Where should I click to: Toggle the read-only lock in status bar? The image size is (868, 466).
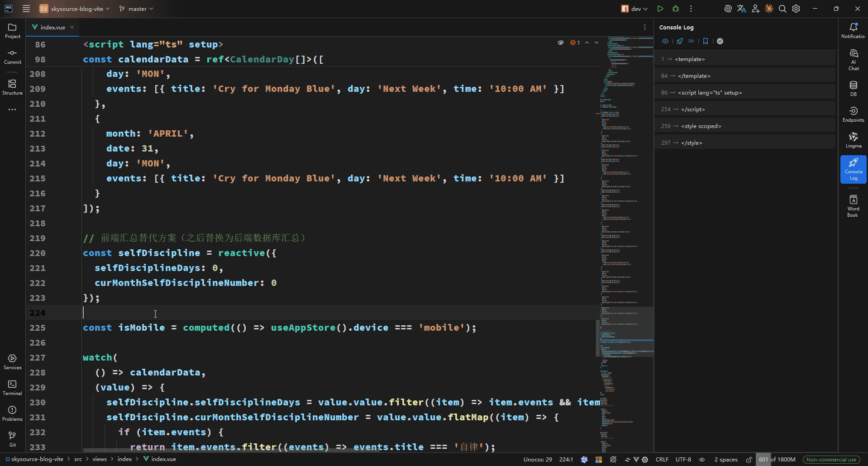pos(749,459)
